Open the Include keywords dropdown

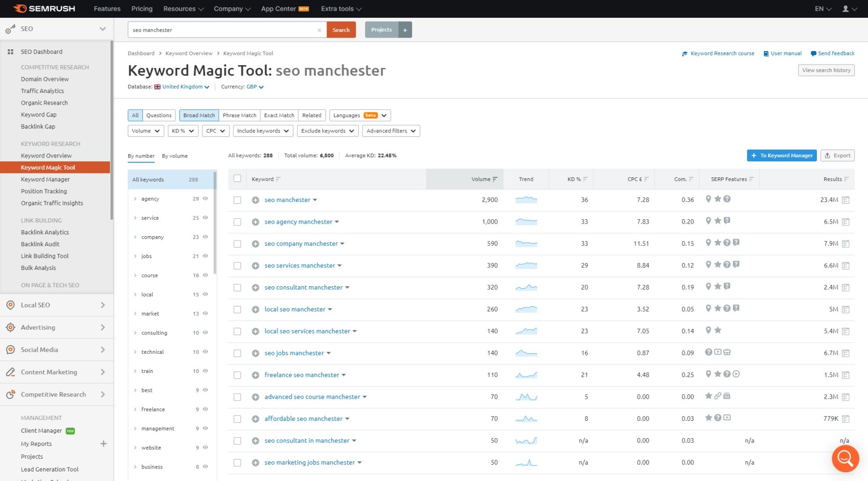(x=263, y=131)
